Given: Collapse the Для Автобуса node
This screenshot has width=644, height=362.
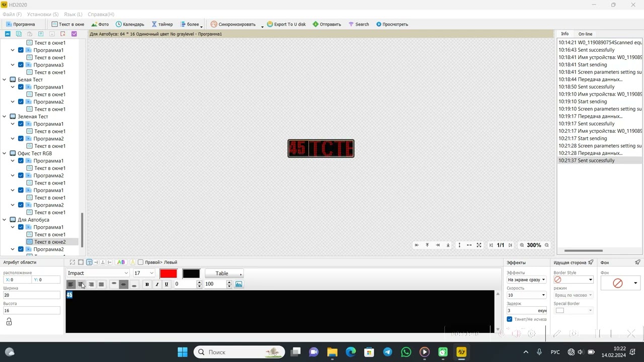Looking at the screenshot, I should point(5,220).
